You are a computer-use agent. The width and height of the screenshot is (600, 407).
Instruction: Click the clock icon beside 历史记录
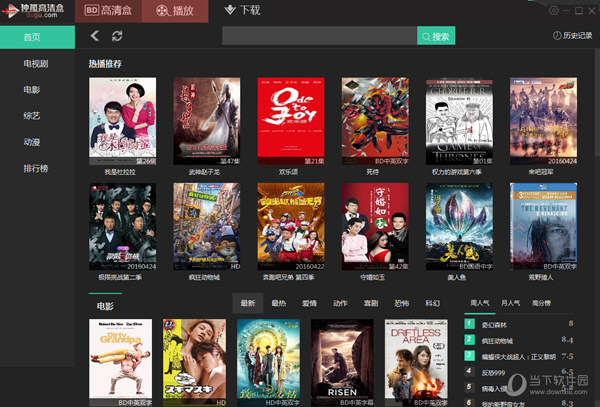coord(557,36)
